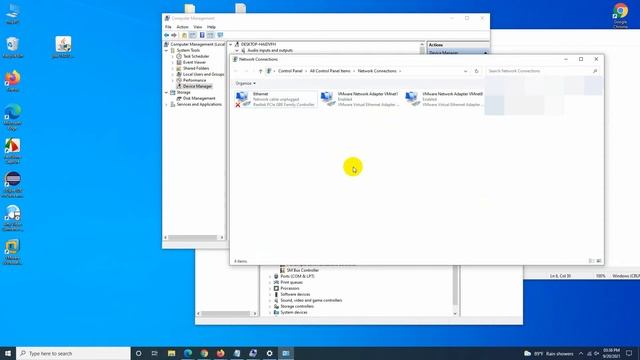Expand Audio inputs and outputs category
This screenshot has width=640, height=360.
(237, 50)
